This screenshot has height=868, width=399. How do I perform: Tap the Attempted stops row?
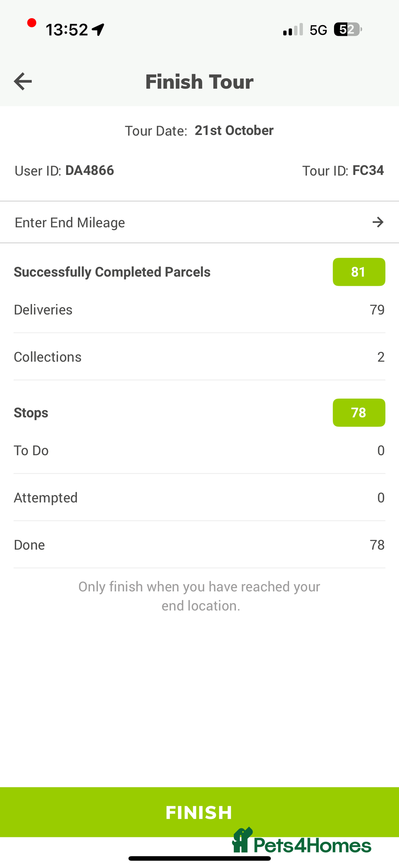(199, 498)
